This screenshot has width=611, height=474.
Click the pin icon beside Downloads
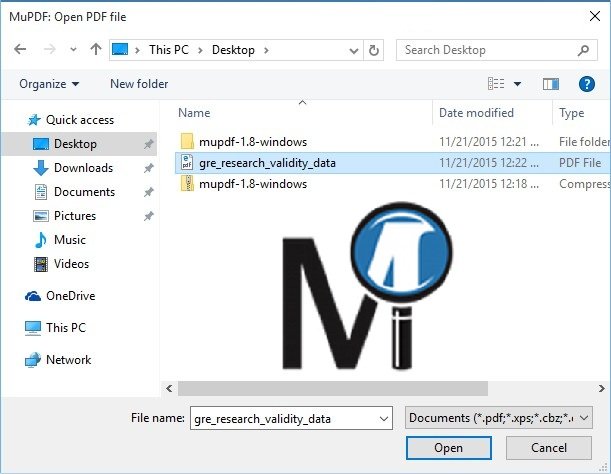[x=148, y=168]
